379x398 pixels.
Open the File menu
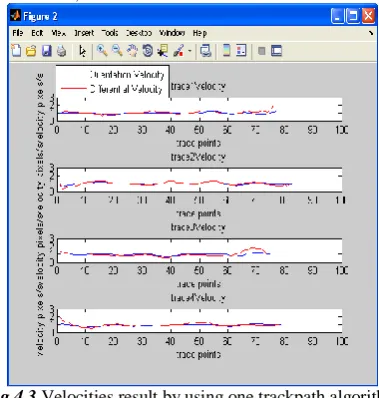[x=18, y=33]
